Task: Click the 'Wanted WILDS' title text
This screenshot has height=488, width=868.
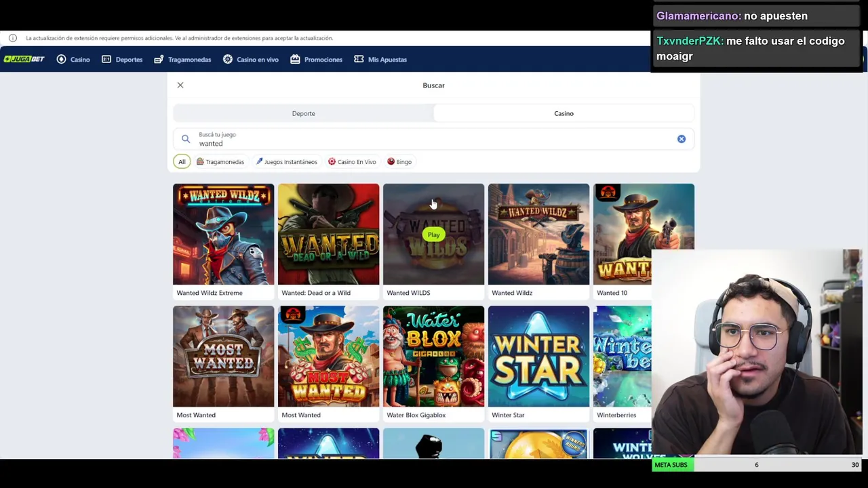Action: (408, 293)
